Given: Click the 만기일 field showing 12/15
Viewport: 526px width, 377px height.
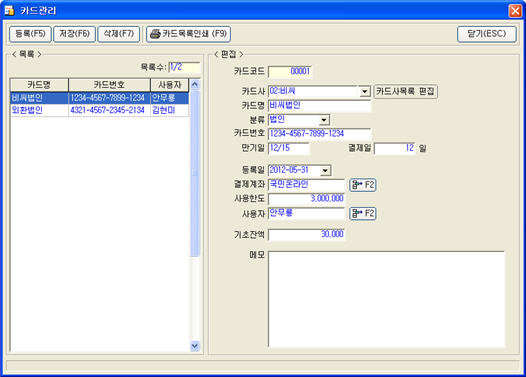Looking at the screenshot, I should point(289,148).
